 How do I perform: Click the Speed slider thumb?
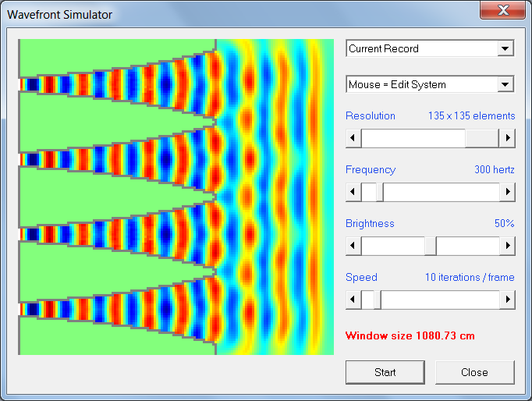pyautogui.click(x=378, y=300)
